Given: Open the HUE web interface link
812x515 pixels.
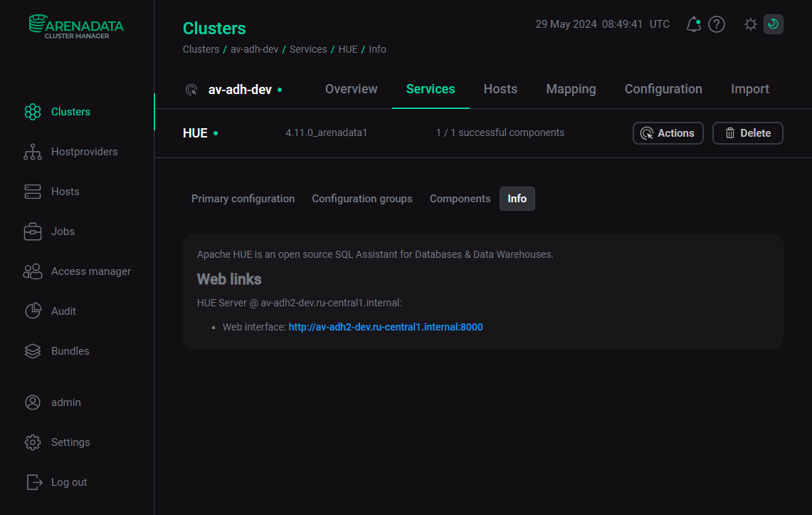Looking at the screenshot, I should pos(385,327).
